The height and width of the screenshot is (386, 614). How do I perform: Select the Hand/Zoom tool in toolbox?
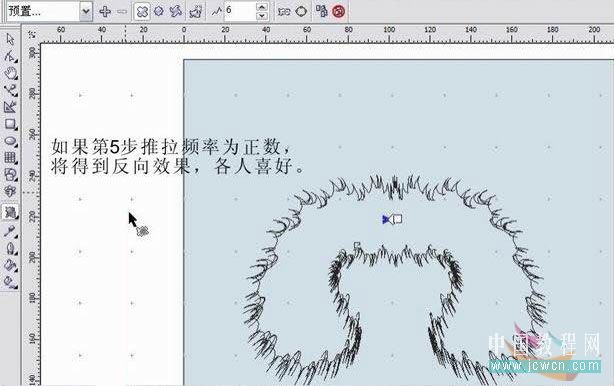point(10,73)
